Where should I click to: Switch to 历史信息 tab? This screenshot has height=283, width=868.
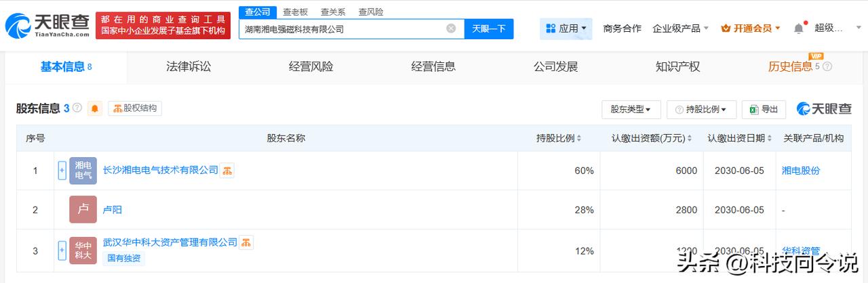790,66
